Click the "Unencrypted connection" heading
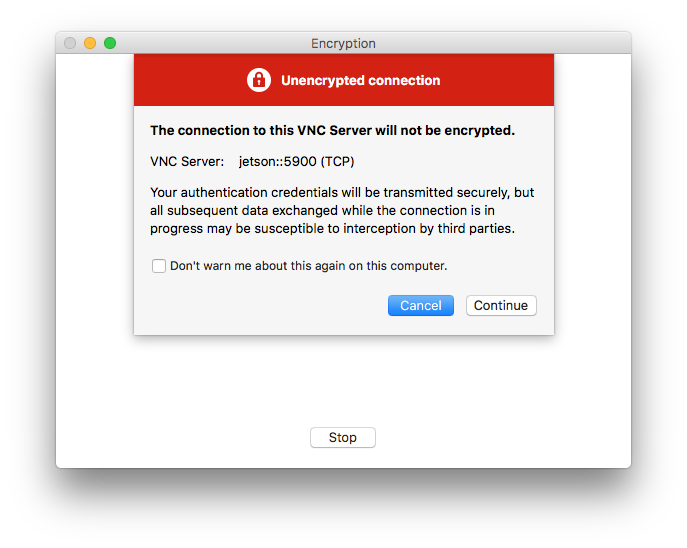 pyautogui.click(x=360, y=80)
